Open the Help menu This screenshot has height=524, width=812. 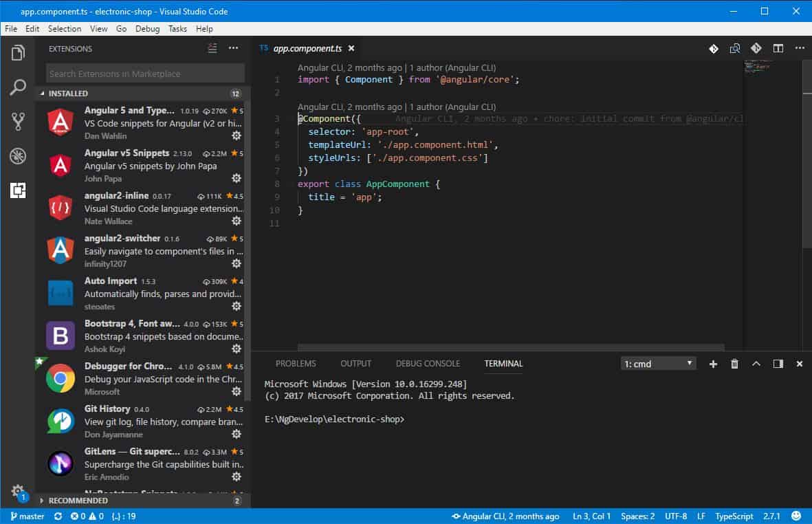[205, 29]
